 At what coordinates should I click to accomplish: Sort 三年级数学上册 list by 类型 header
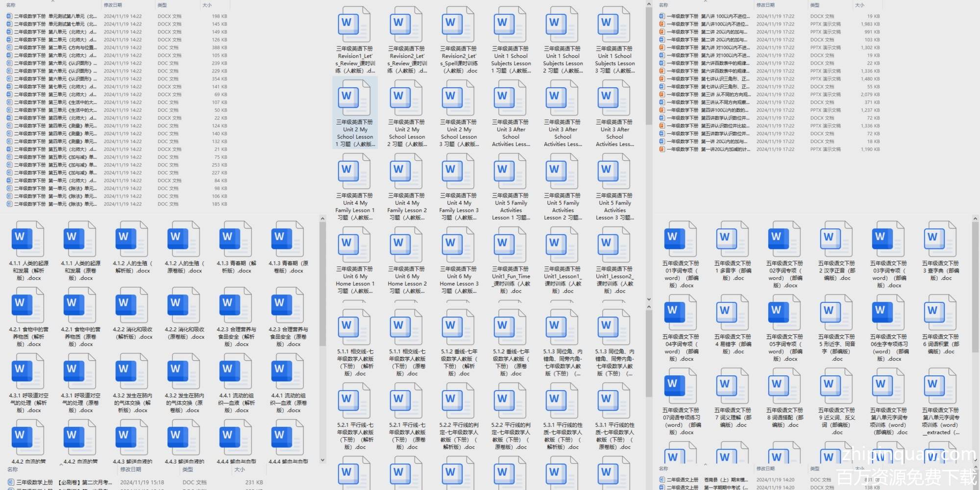click(188, 469)
